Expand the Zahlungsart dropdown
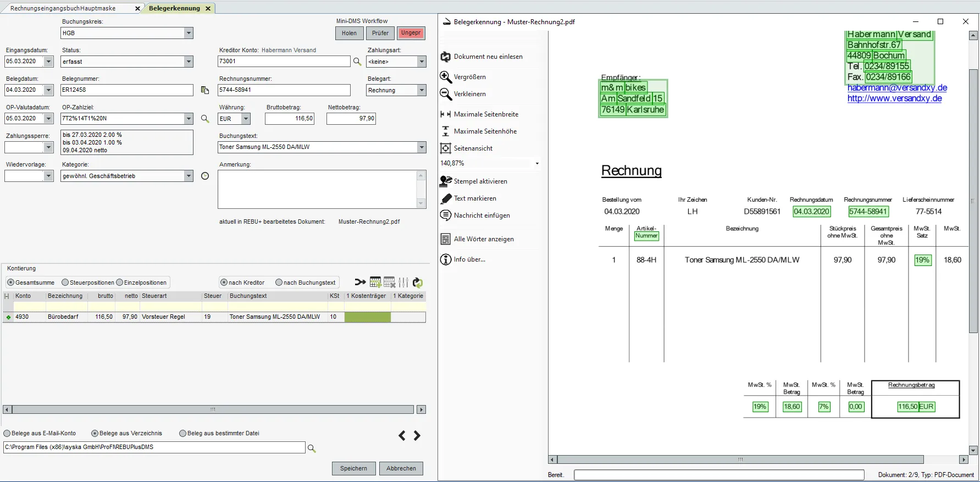The width and height of the screenshot is (980, 482). click(422, 62)
